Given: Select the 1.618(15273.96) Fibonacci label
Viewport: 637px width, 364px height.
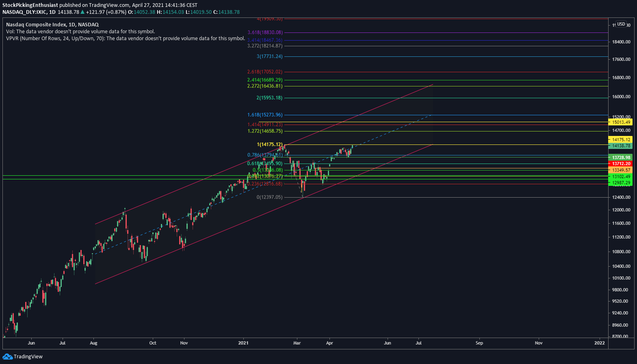Looking at the screenshot, I should coord(265,115).
